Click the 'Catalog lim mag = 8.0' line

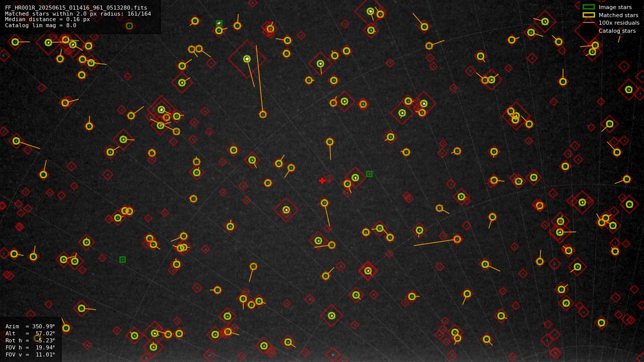point(41,25)
